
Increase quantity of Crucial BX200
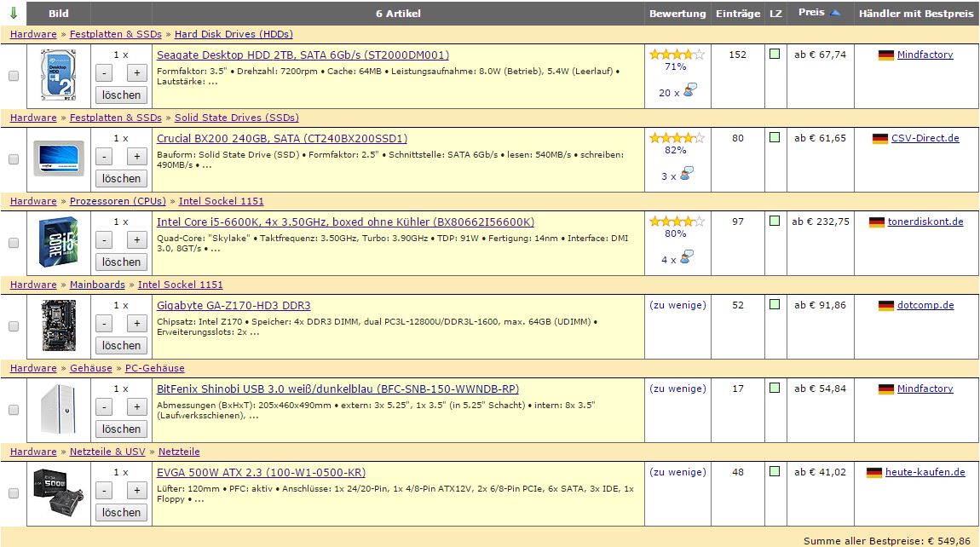(137, 156)
